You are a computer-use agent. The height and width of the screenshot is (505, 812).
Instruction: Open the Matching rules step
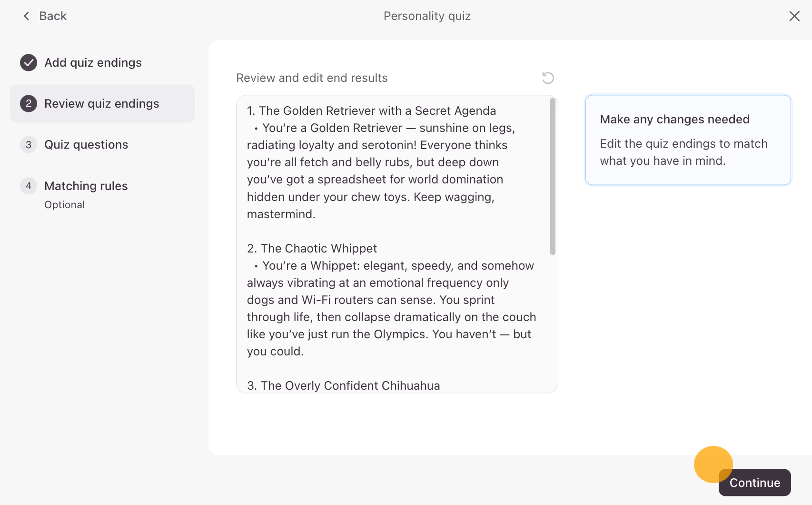pos(86,186)
